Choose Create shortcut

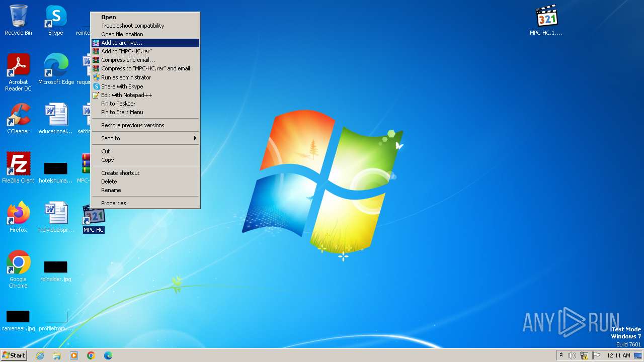pos(145,173)
